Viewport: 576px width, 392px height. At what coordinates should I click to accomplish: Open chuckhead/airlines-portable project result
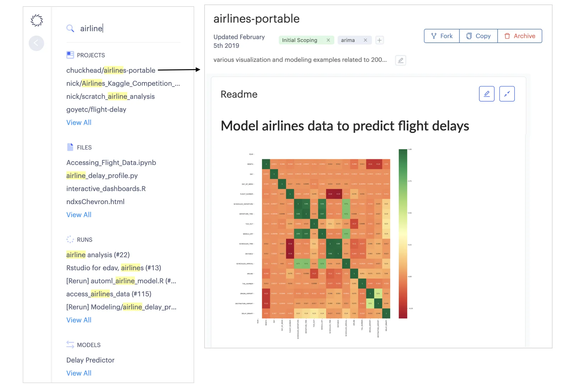[x=111, y=70]
